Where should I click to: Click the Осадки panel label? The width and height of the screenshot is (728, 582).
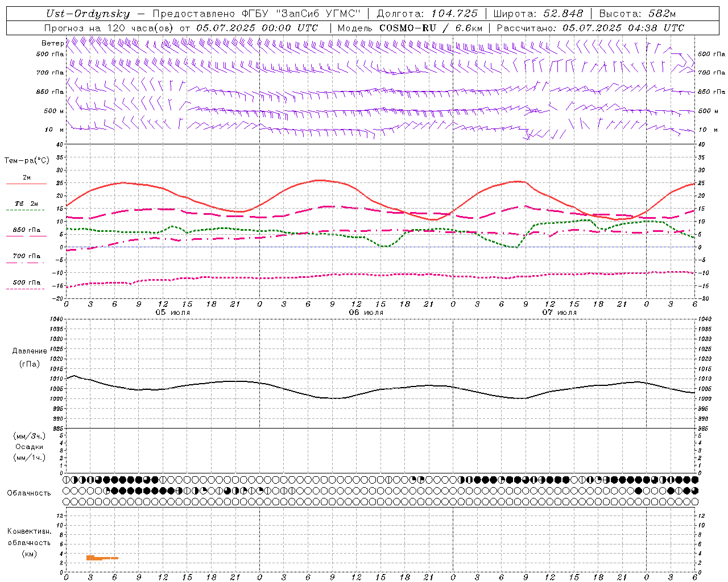tap(30, 447)
